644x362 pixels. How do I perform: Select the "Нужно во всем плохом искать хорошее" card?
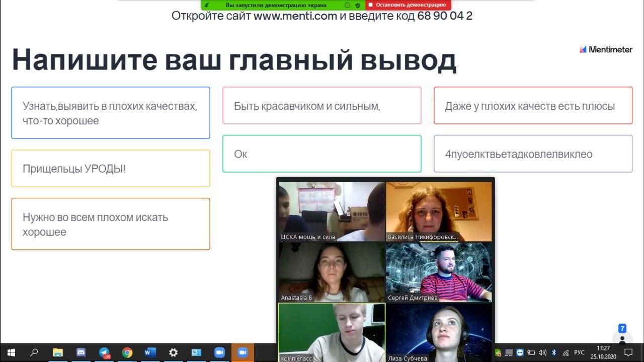pyautogui.click(x=111, y=224)
